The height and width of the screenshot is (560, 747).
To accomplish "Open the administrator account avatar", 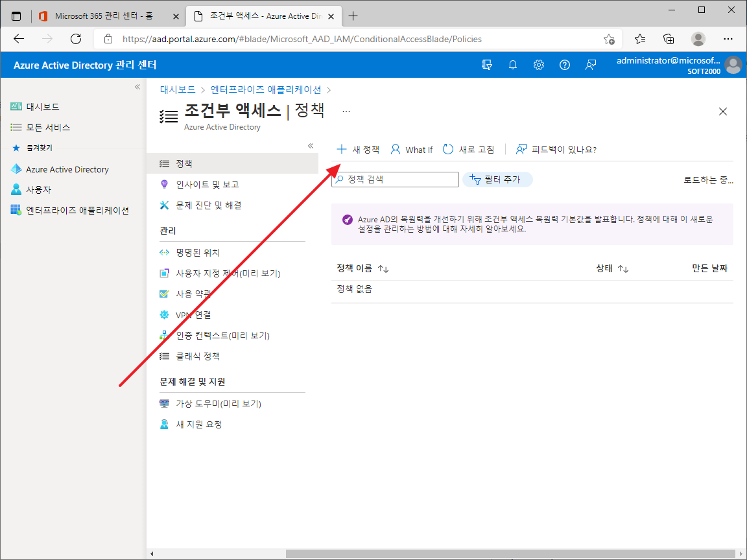I will click(733, 65).
